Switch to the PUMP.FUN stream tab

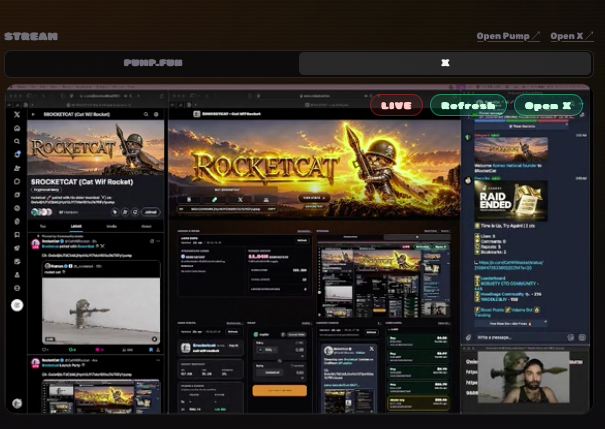click(x=153, y=63)
